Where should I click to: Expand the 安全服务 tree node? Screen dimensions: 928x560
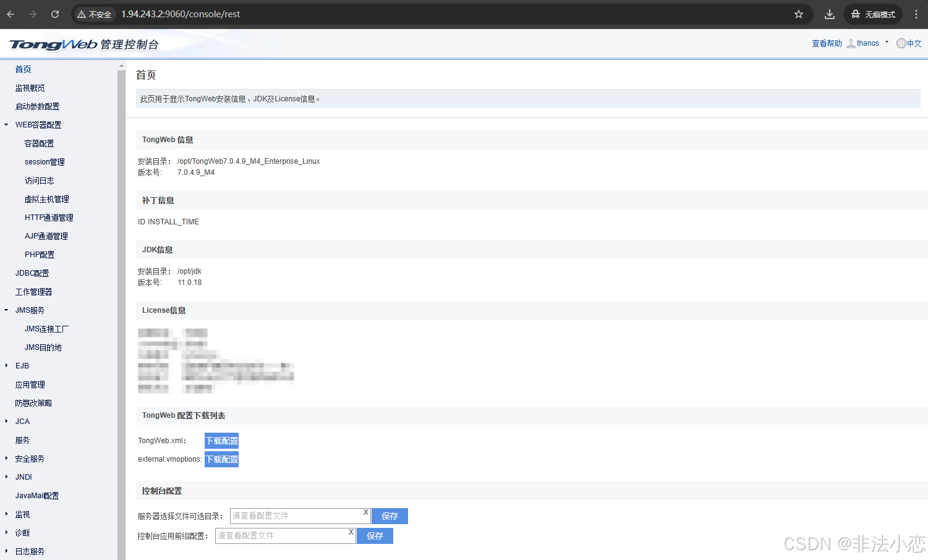coord(6,459)
